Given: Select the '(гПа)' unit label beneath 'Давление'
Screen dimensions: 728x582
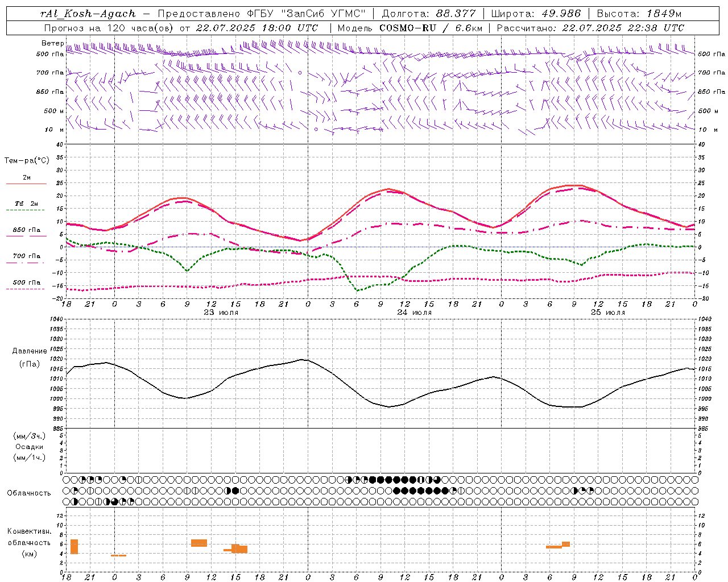Looking at the screenshot, I should 30,364.
